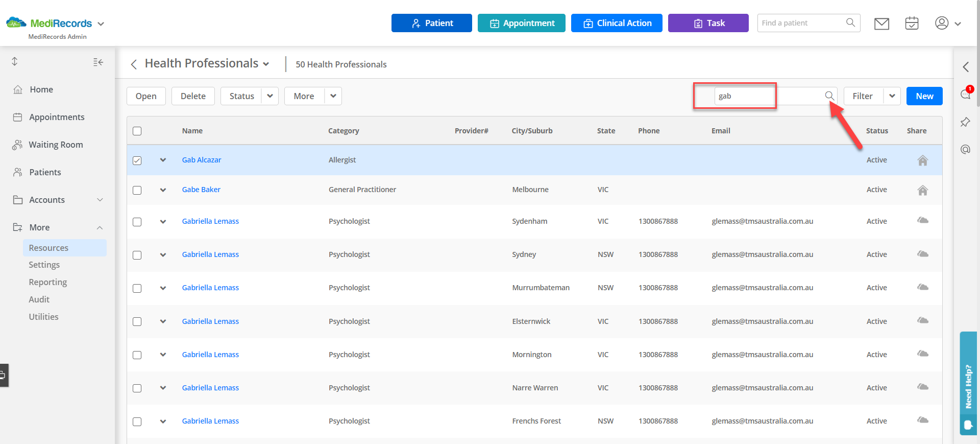
Task: Open Settings under More
Action: (44, 265)
